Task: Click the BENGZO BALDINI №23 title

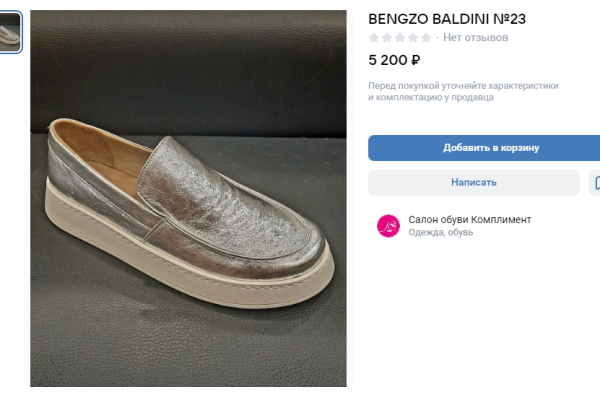Action: 447,18
